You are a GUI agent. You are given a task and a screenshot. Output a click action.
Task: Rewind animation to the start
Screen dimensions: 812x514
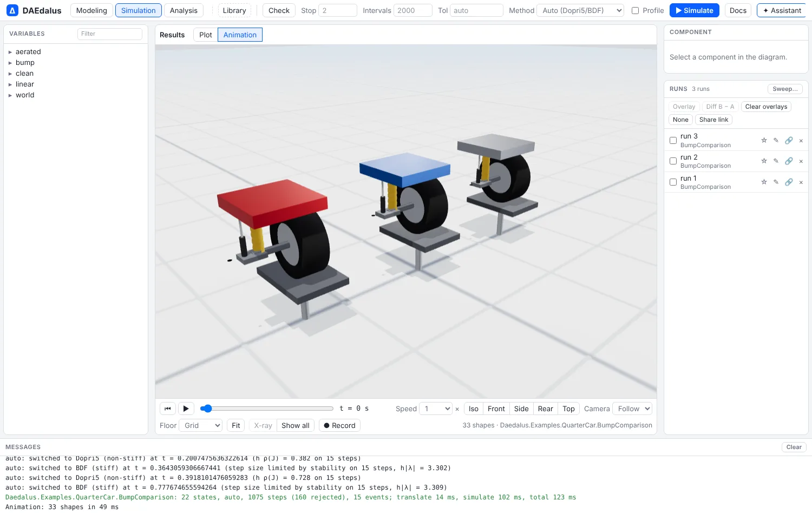tap(168, 408)
